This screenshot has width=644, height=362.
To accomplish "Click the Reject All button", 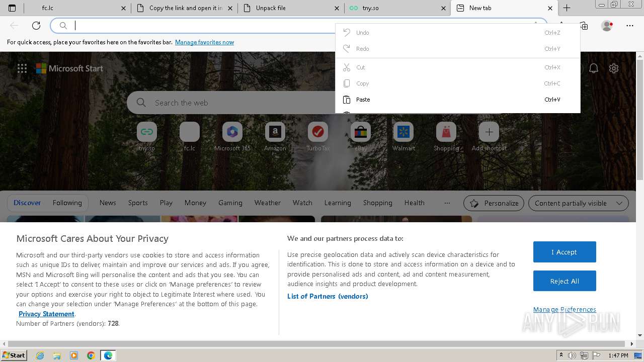I will [x=565, y=281].
